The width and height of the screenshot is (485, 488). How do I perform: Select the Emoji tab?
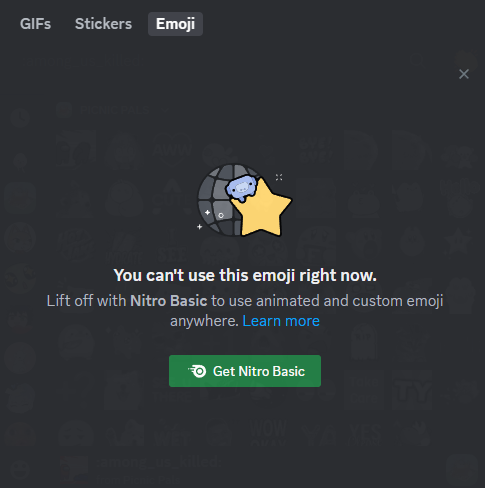(175, 24)
